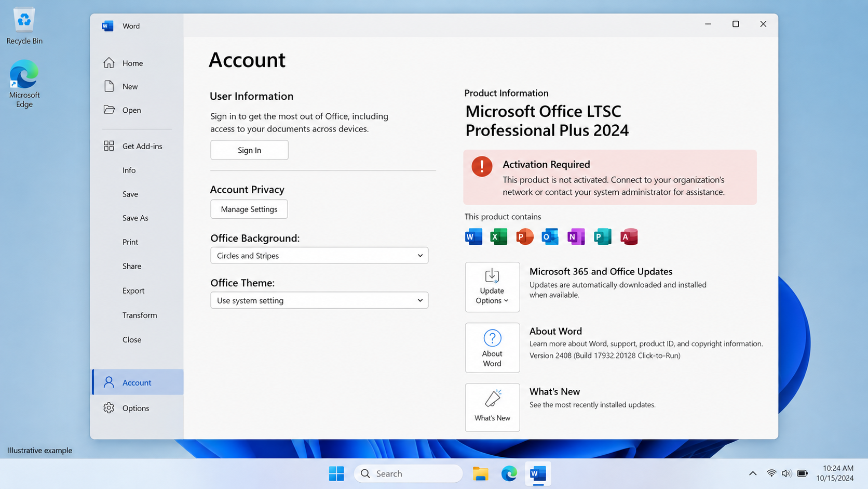This screenshot has width=868, height=489.
Task: Expand the Office Theme dropdown
Action: click(x=319, y=300)
